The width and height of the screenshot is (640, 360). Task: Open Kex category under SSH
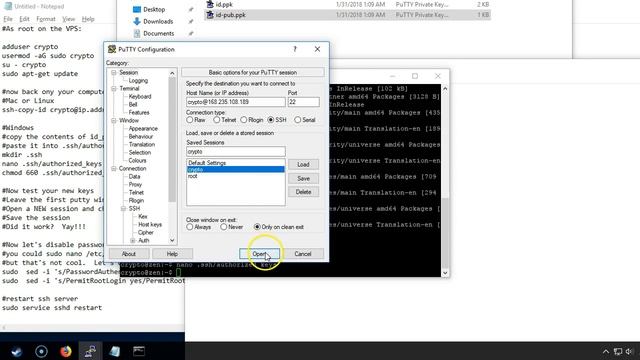(x=142, y=217)
